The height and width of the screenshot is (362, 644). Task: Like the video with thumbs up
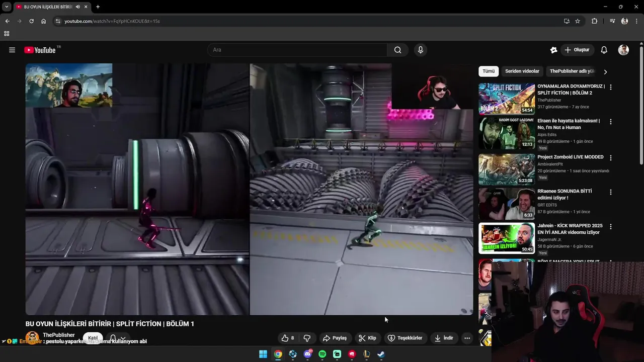pyautogui.click(x=287, y=338)
